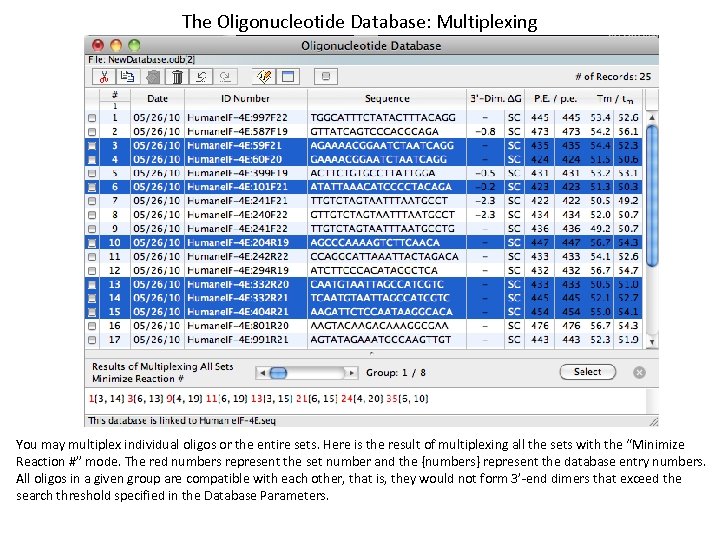The width and height of the screenshot is (720, 540).
Task: Click sequence AGCCCAAAAGTCTTCAACA
Action: coord(375,242)
